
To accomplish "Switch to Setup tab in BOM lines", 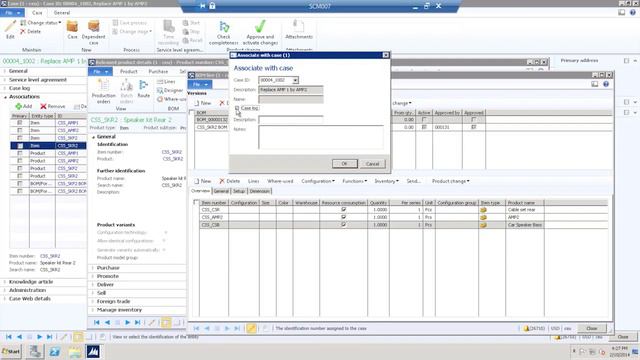I will click(x=239, y=191).
